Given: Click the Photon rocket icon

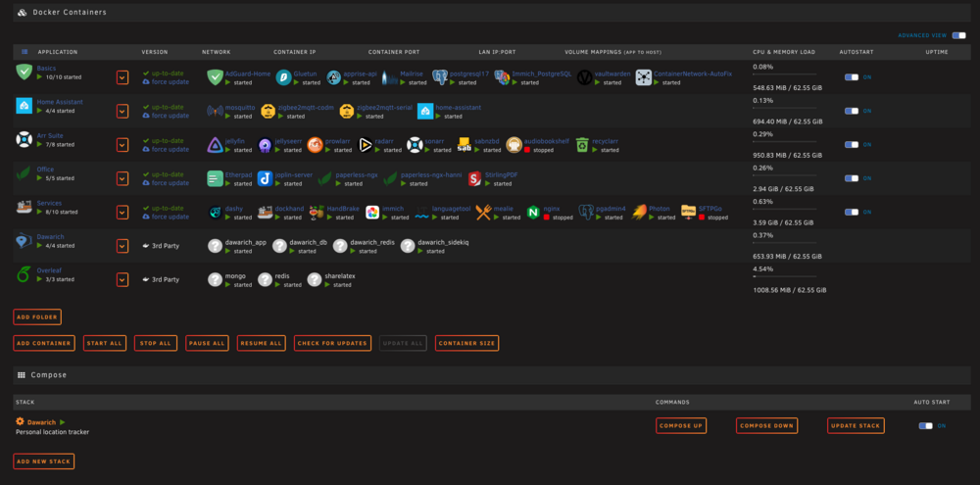Looking at the screenshot, I should [639, 213].
